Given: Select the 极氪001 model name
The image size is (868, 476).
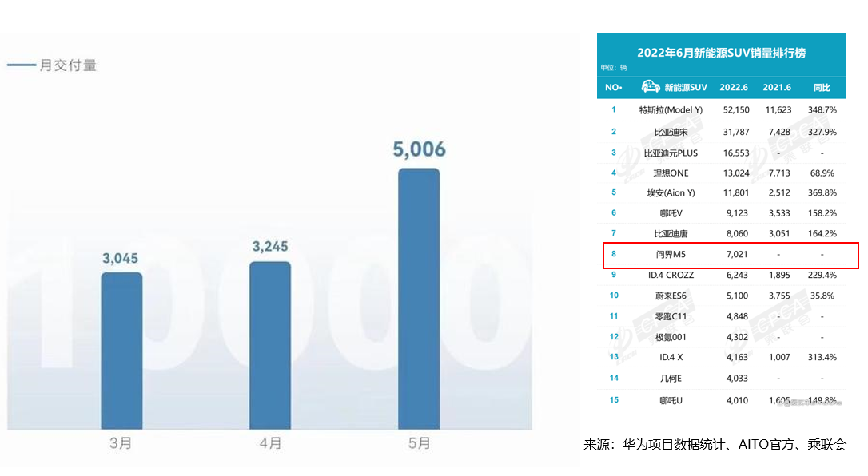Looking at the screenshot, I should [671, 337].
